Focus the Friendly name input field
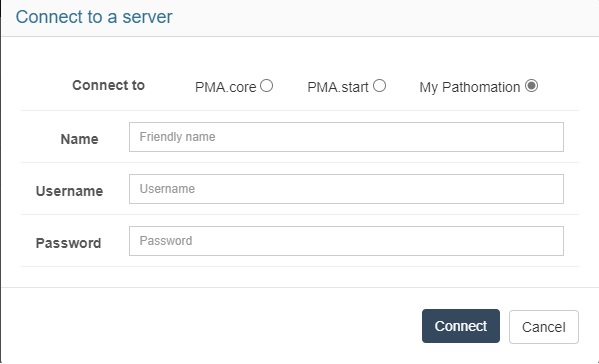Viewport: 599px width, 364px height. pos(346,137)
